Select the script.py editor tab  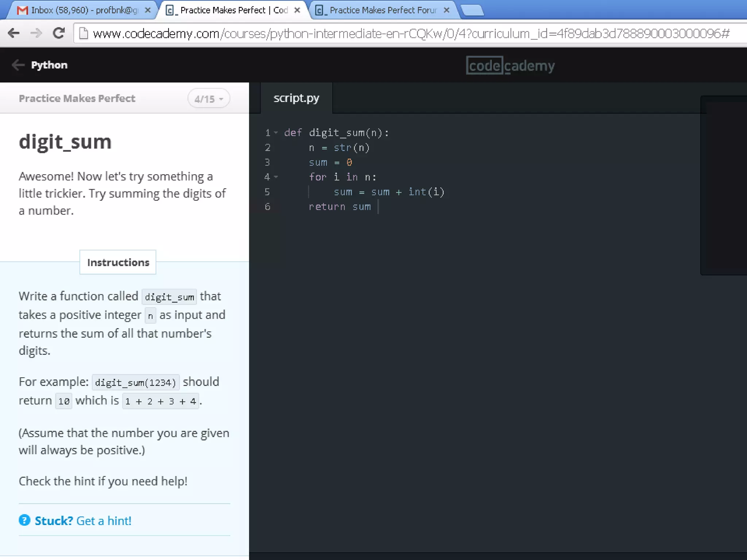coord(296,98)
